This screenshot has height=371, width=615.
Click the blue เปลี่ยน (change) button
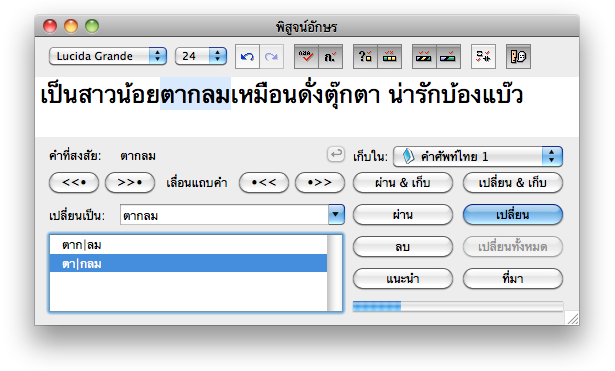pyautogui.click(x=513, y=215)
